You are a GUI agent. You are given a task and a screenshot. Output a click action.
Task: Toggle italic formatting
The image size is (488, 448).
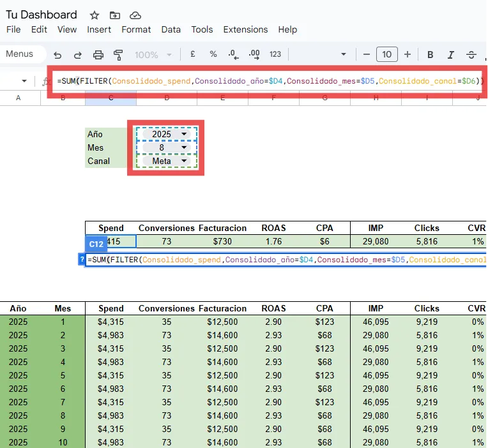(451, 55)
